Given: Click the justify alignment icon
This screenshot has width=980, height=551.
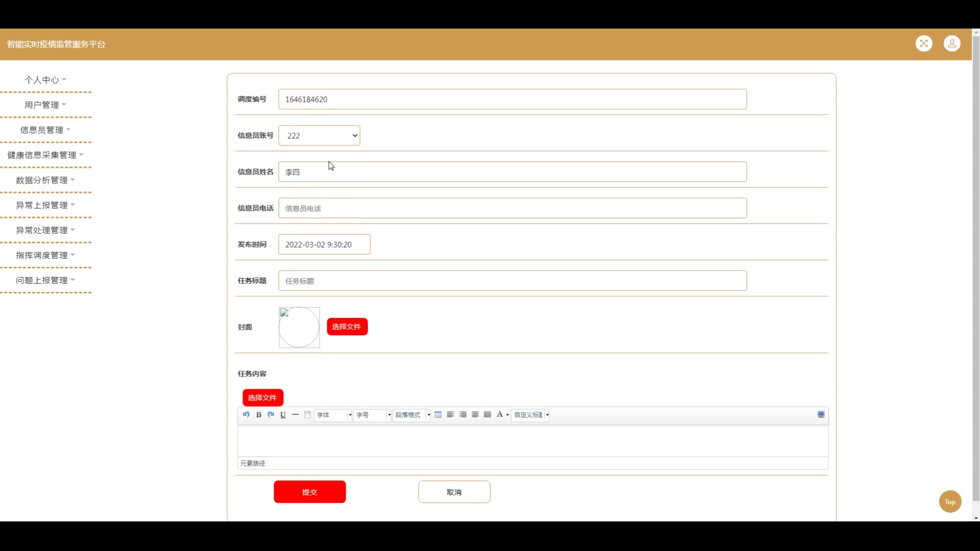Looking at the screenshot, I should tap(487, 415).
